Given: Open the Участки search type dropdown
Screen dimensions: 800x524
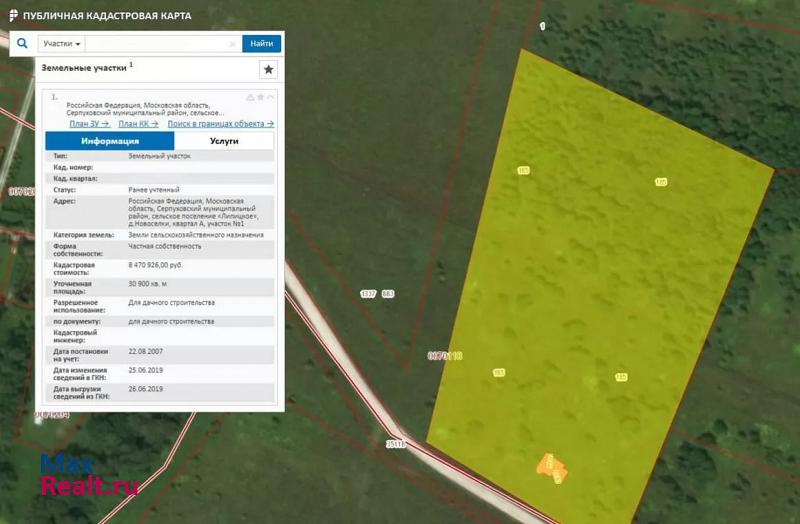Looking at the screenshot, I should (63, 44).
